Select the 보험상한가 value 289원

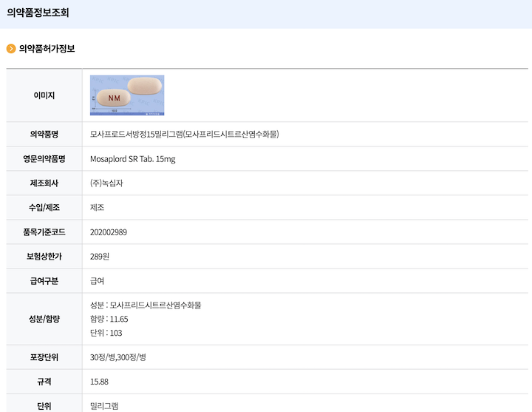[100, 257]
